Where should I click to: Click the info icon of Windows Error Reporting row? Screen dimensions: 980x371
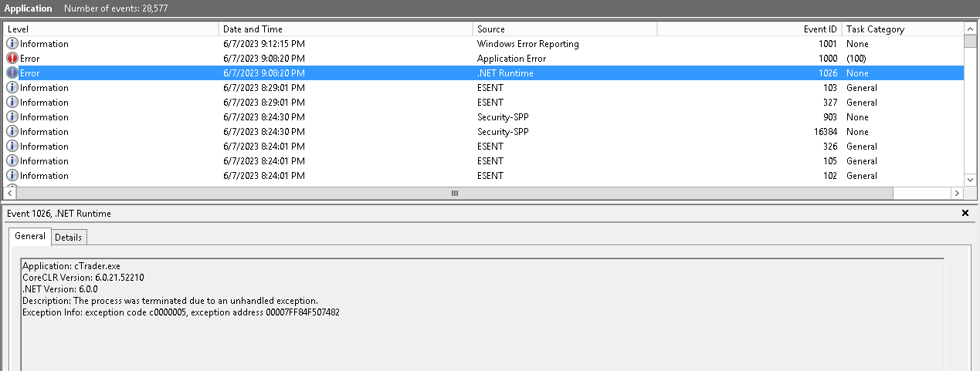tap(12, 44)
